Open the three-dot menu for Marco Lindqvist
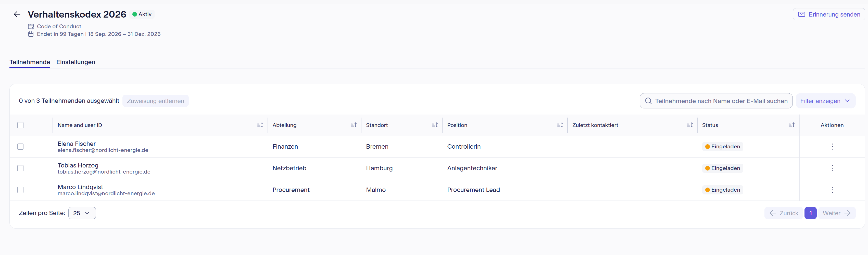Screen dimensions: 868x255 click(x=832, y=190)
